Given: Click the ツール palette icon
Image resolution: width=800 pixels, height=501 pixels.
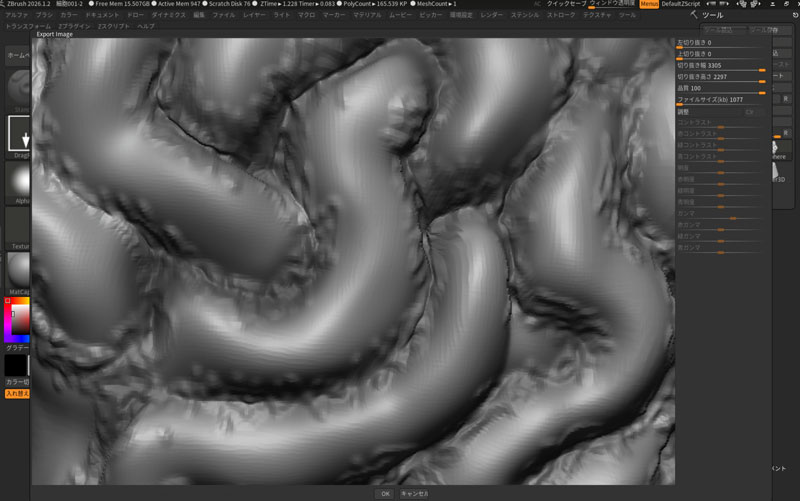Looking at the screenshot, I should click(x=693, y=15).
